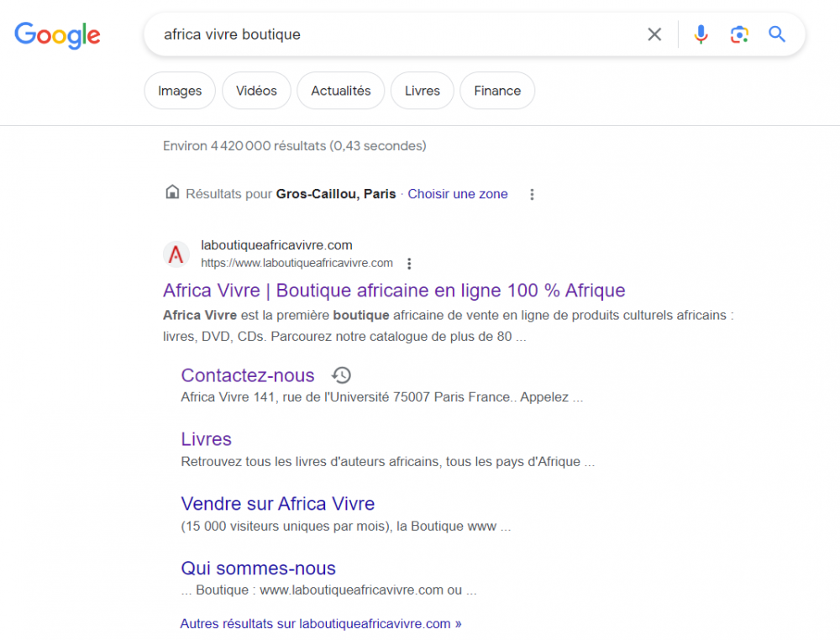Click the Google logo to return home
This screenshot has width=840, height=640.
(x=57, y=36)
